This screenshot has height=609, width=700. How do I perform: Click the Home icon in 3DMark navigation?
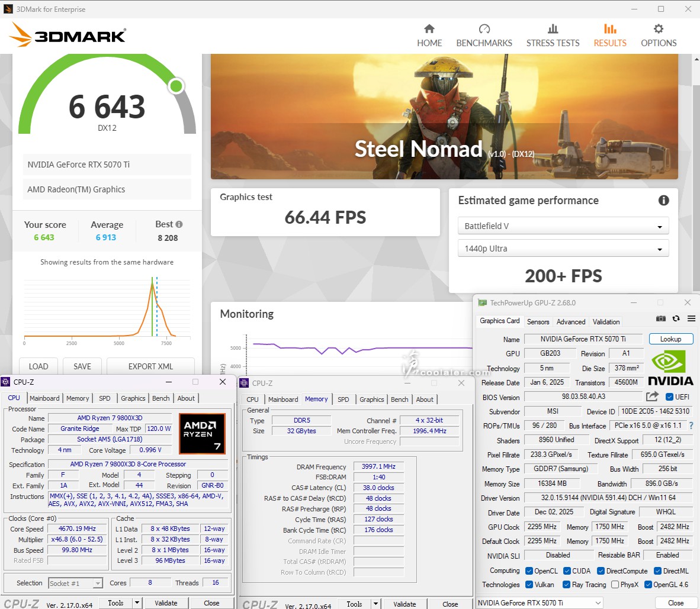coord(429,29)
